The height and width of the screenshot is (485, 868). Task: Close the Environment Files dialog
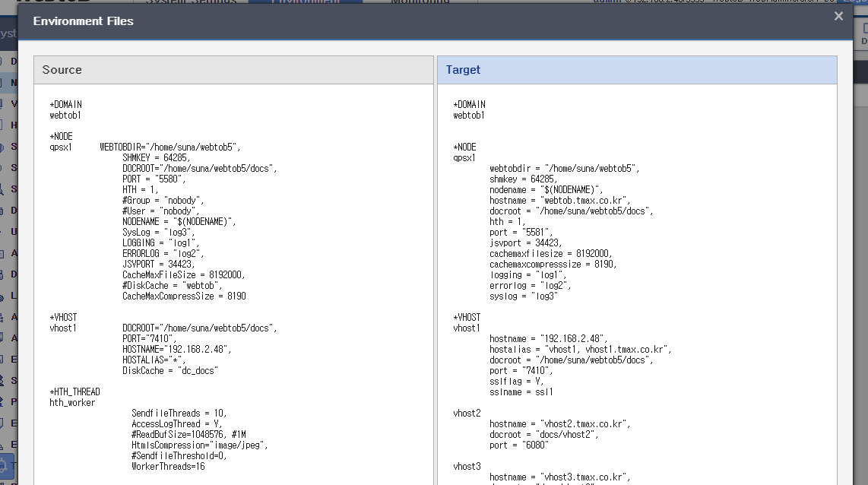(x=838, y=17)
